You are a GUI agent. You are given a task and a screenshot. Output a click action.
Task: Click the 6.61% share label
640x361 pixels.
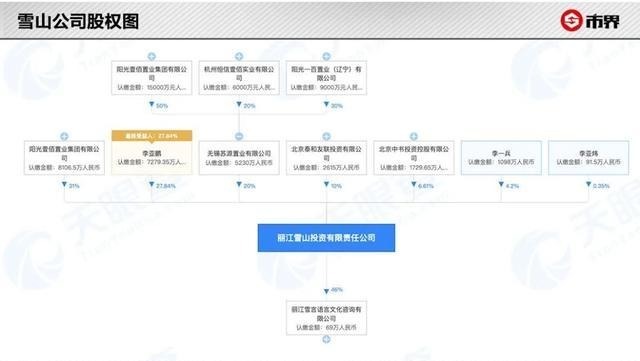pyautogui.click(x=426, y=186)
